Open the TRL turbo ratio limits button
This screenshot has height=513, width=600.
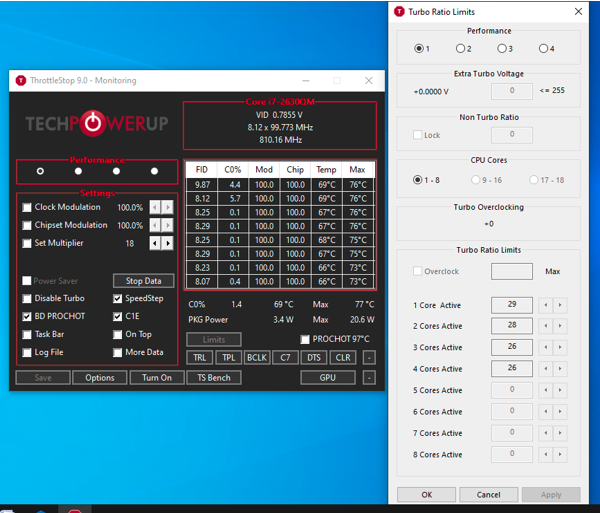click(200, 358)
